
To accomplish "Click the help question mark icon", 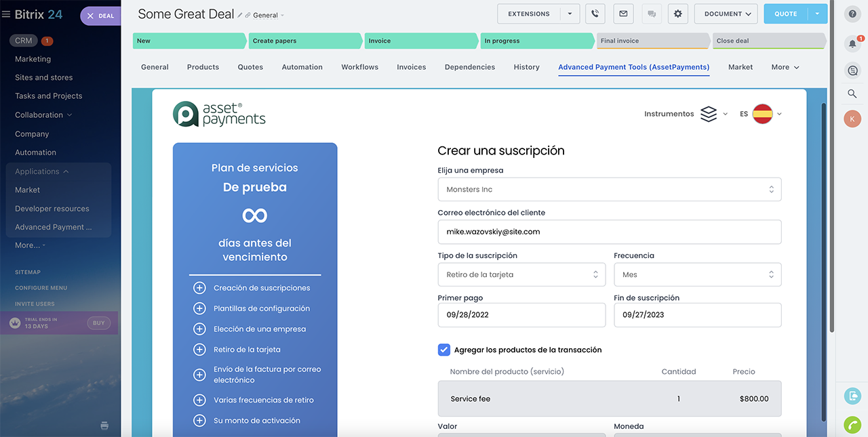I will pos(852,14).
